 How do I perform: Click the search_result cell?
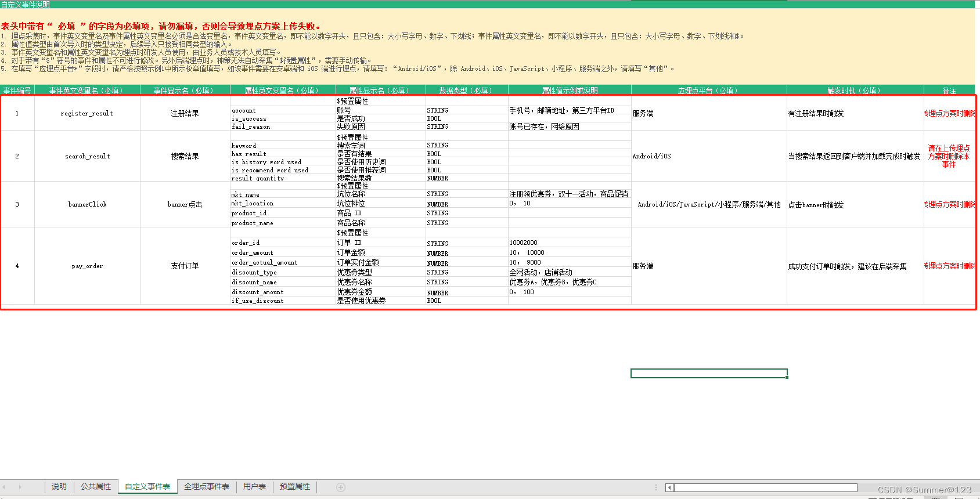(x=87, y=156)
